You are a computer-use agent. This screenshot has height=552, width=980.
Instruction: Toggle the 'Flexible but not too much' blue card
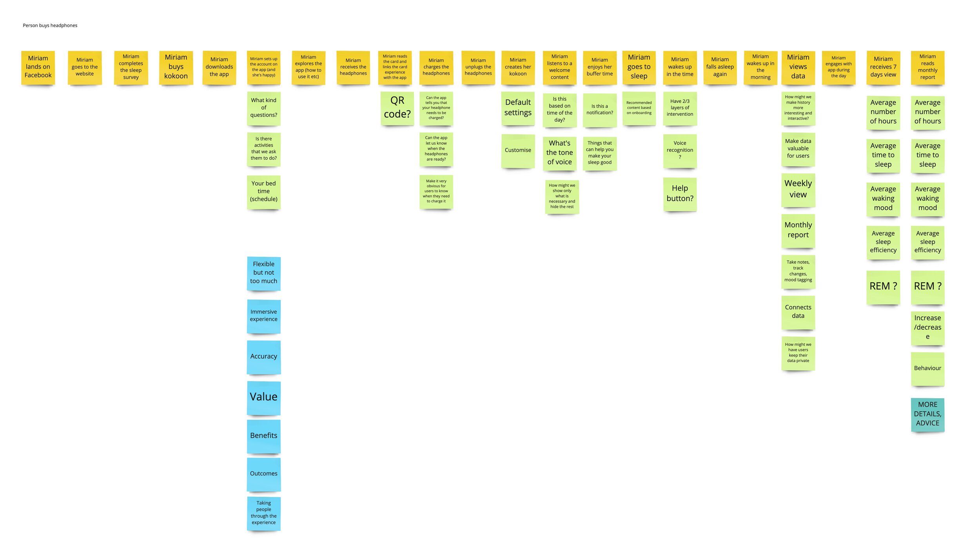point(264,272)
